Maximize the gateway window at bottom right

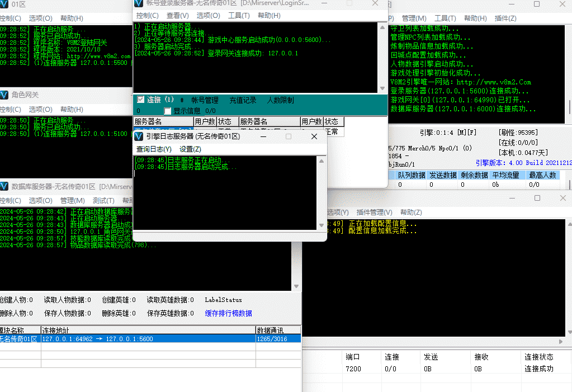[x=537, y=198]
